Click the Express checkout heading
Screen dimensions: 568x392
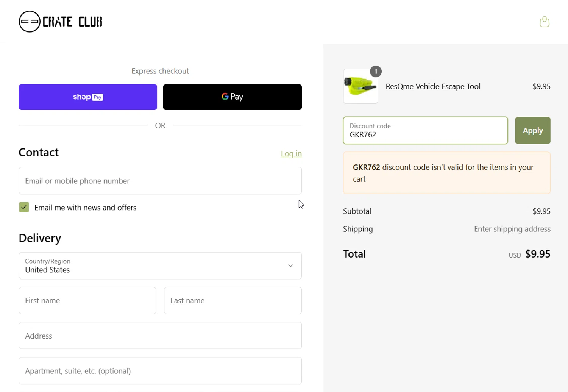pos(160,71)
